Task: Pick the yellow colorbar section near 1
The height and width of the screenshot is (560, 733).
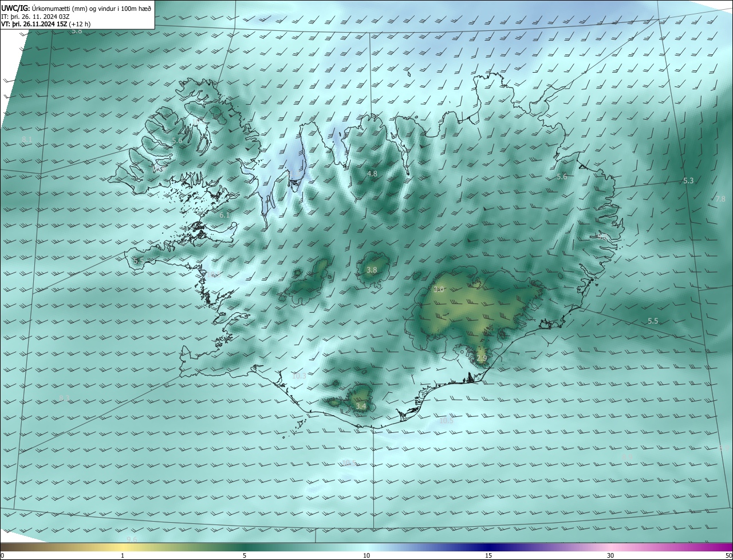Action: pyautogui.click(x=123, y=547)
